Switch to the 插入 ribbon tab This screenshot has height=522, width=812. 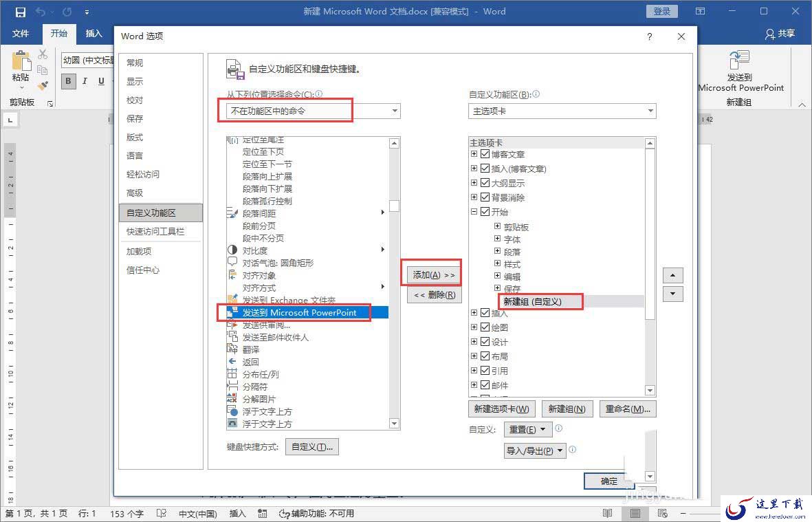(94, 34)
